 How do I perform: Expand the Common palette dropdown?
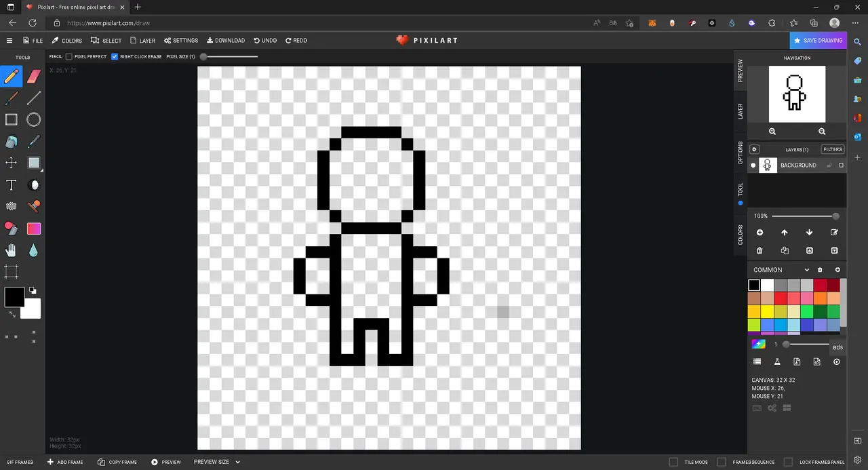806,270
